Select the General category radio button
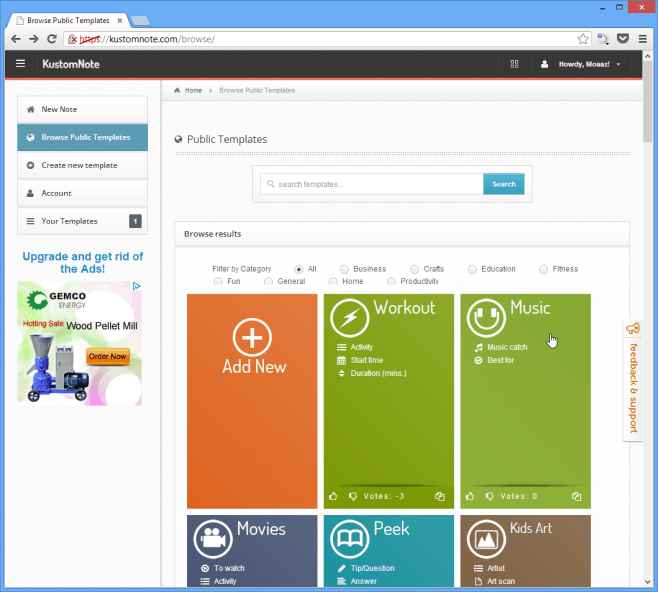 pos(268,282)
